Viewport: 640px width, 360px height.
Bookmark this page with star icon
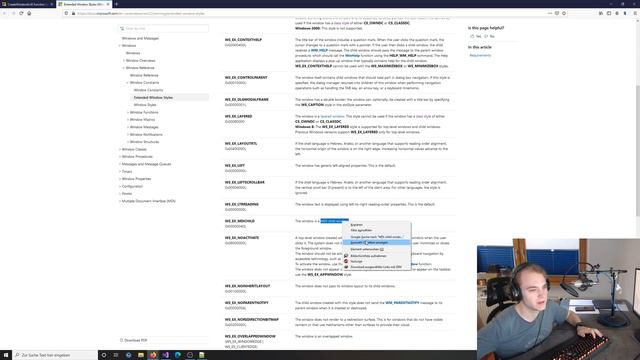564,13
